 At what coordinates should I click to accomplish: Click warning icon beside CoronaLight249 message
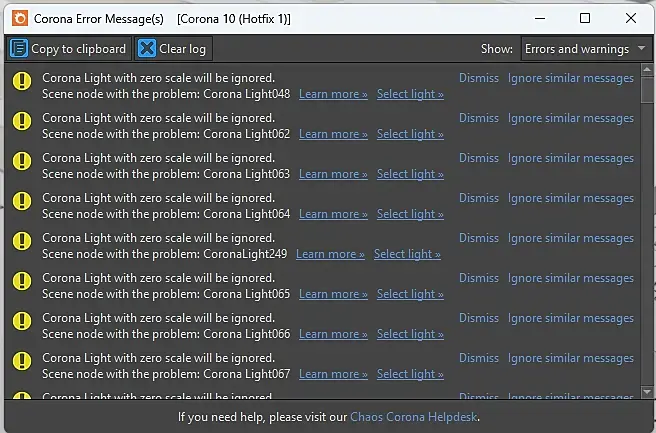[22, 245]
